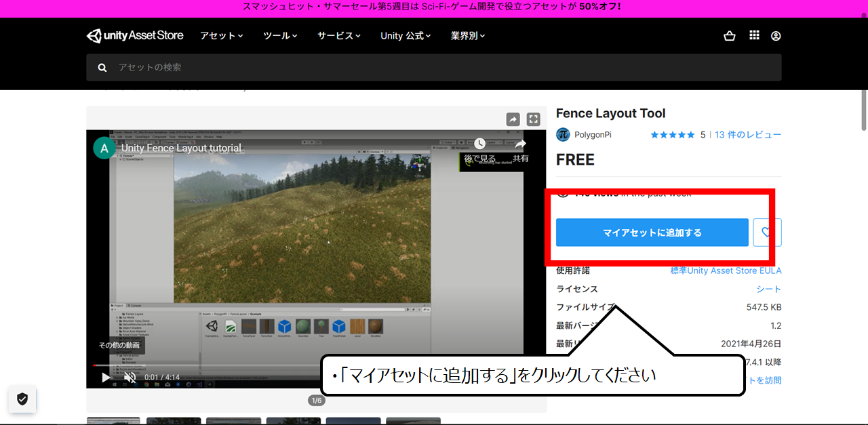Expand the アセット menu
This screenshot has height=425, width=868.
tap(221, 36)
